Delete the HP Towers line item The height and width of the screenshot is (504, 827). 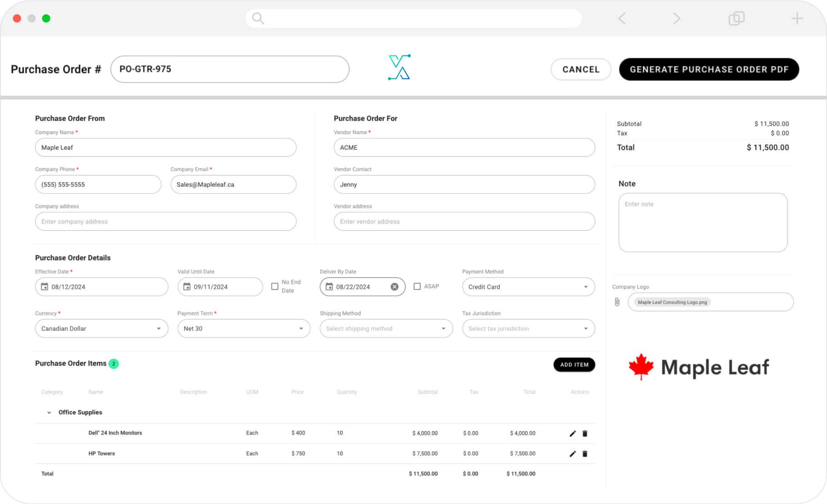[585, 453]
